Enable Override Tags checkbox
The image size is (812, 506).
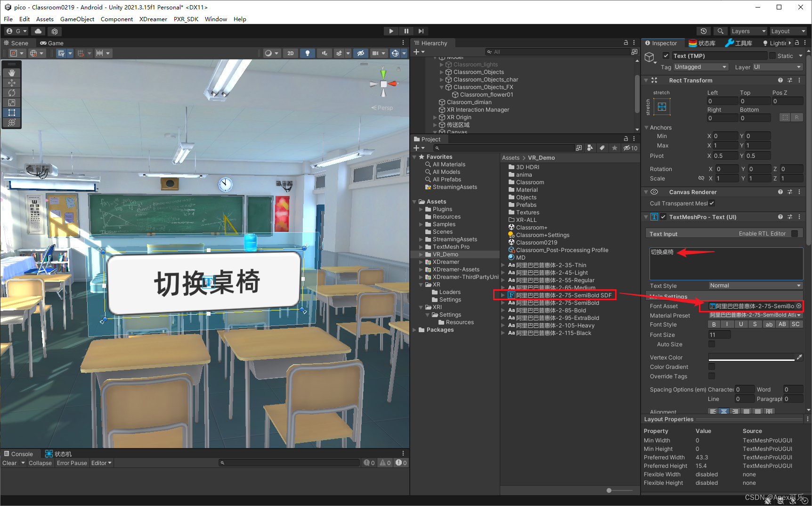(712, 376)
